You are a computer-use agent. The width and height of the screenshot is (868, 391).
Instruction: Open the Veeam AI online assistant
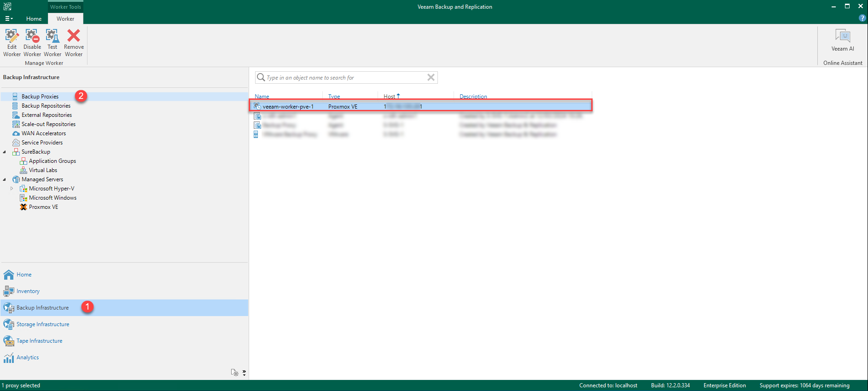pyautogui.click(x=843, y=40)
